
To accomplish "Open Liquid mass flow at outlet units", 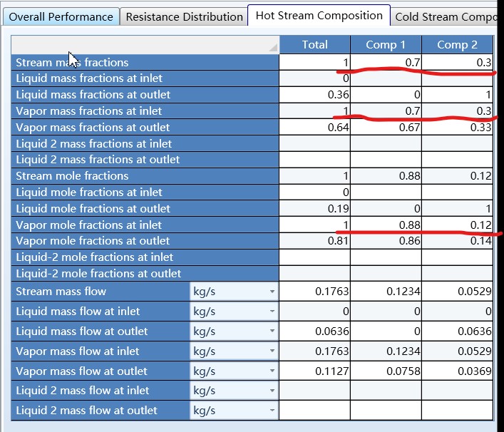I will click(272, 331).
